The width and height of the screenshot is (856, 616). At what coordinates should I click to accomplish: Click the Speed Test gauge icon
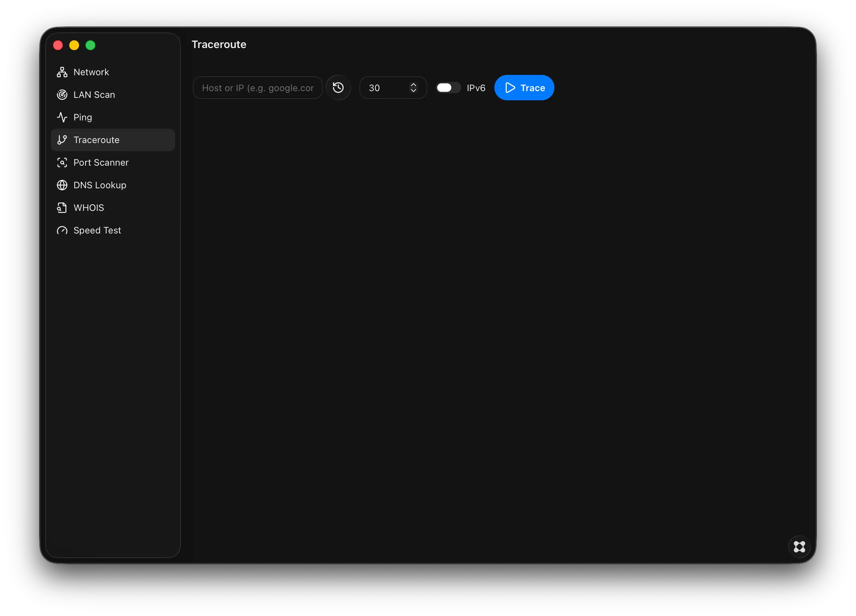click(62, 231)
